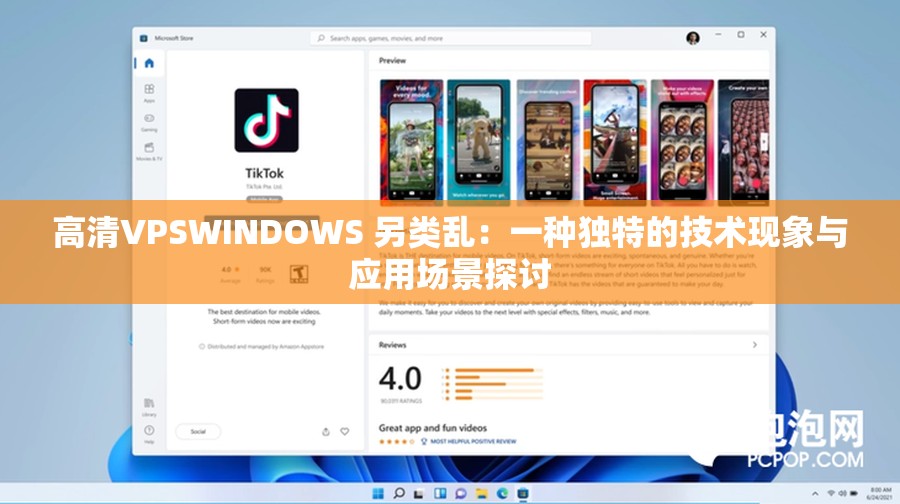Open the Reviews heading
The width and height of the screenshot is (900, 504).
tap(393, 345)
